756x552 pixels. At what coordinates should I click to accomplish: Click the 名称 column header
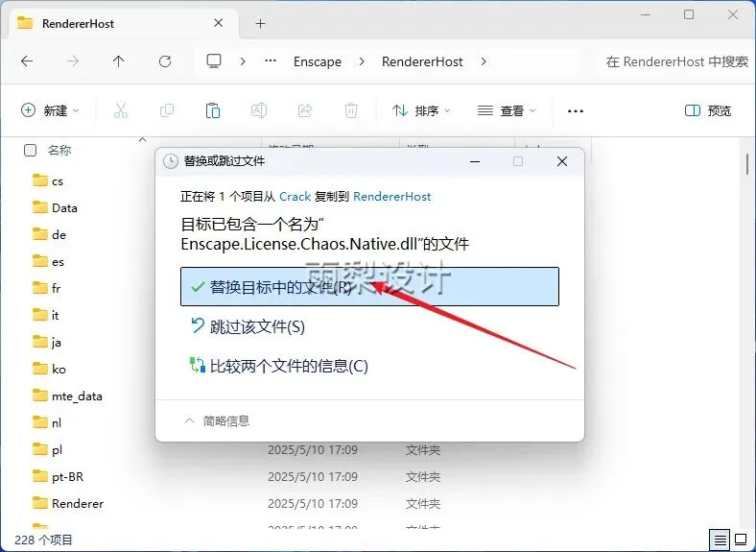59,150
